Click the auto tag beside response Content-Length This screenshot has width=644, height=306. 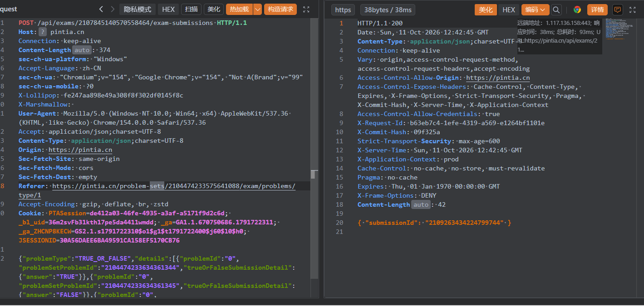coord(421,204)
